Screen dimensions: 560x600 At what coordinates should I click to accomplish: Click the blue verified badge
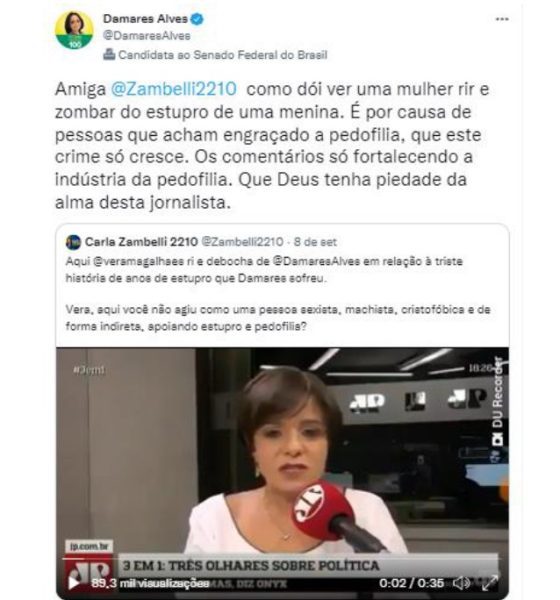coord(197,19)
